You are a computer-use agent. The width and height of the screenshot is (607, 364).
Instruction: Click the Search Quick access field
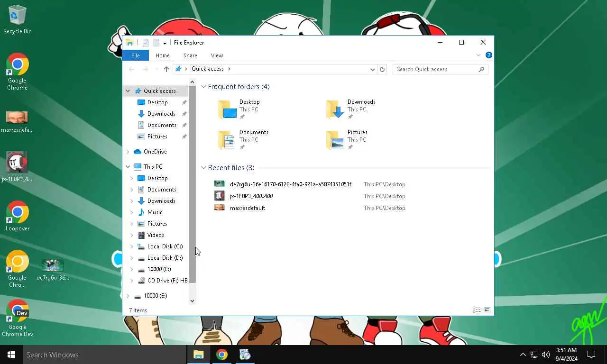(441, 69)
